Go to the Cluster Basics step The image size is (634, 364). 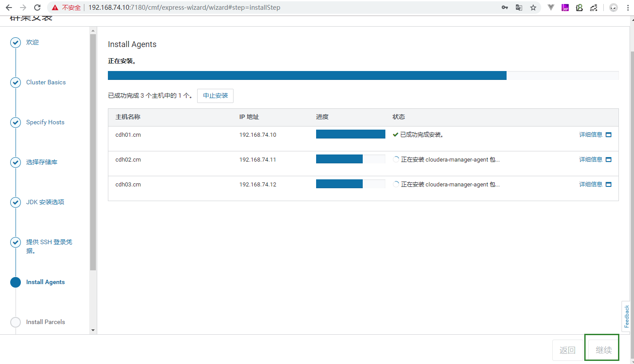coord(46,82)
